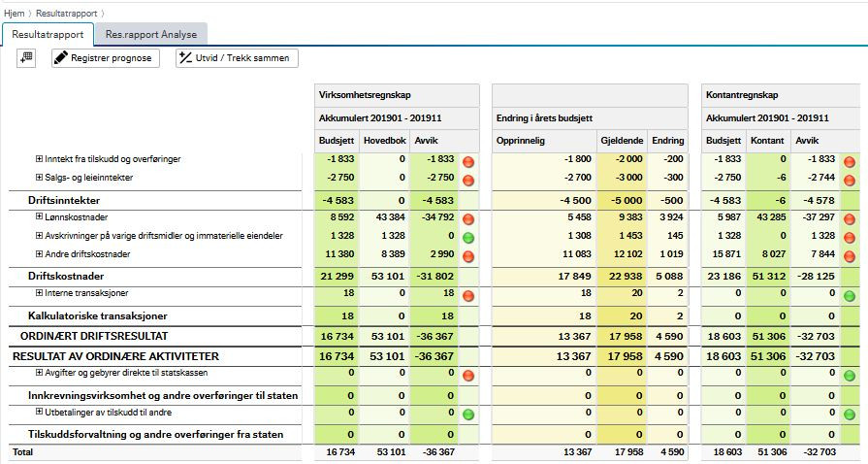Click the comment grid icon button
This screenshot has height=464, width=868.
[26, 57]
